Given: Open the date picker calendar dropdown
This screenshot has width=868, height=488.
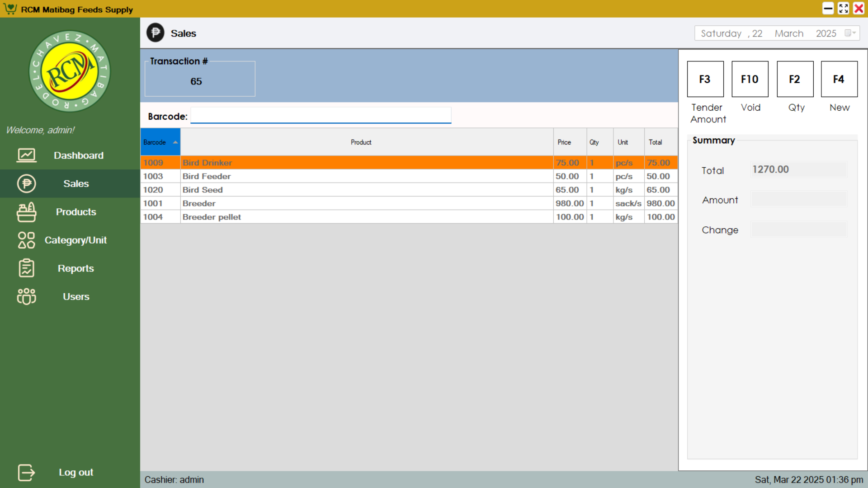Looking at the screenshot, I should pyautogui.click(x=851, y=33).
